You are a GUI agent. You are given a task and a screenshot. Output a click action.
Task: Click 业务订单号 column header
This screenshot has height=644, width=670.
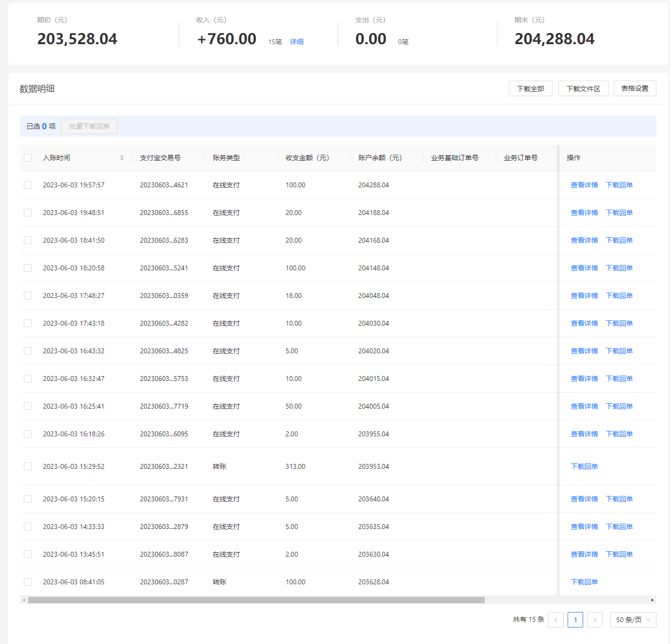pyautogui.click(x=521, y=158)
